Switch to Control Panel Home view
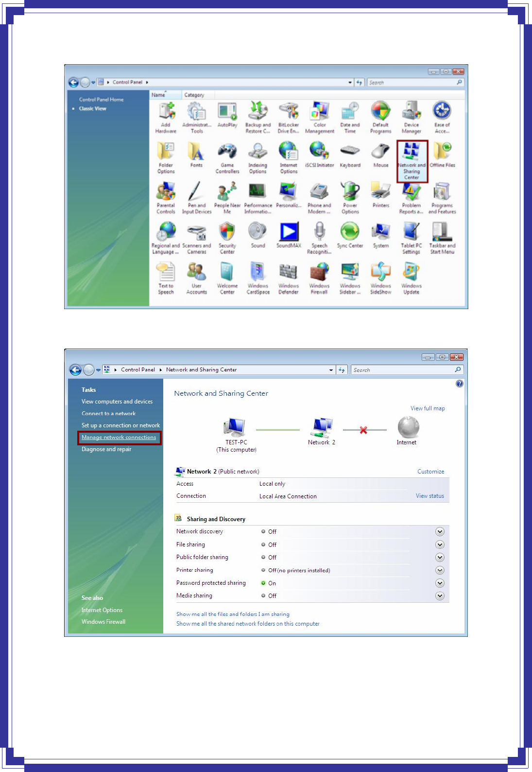Screen dimensions: 532x772 point(102,99)
